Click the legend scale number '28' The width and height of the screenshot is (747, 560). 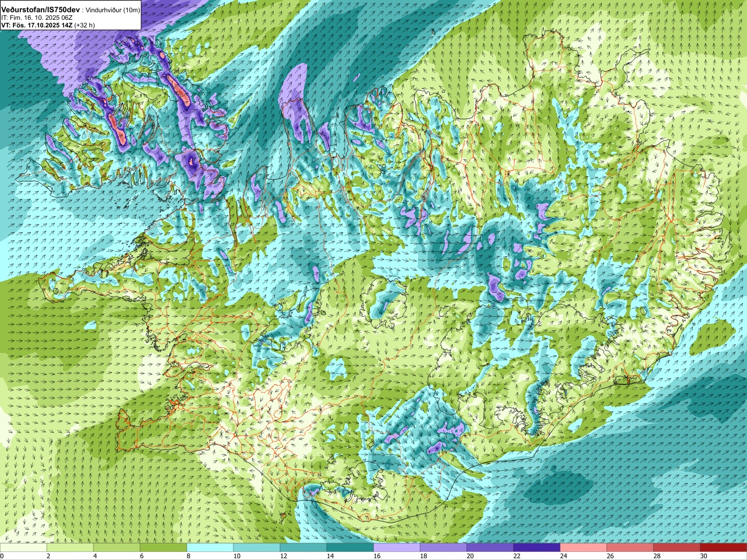pyautogui.click(x=657, y=556)
